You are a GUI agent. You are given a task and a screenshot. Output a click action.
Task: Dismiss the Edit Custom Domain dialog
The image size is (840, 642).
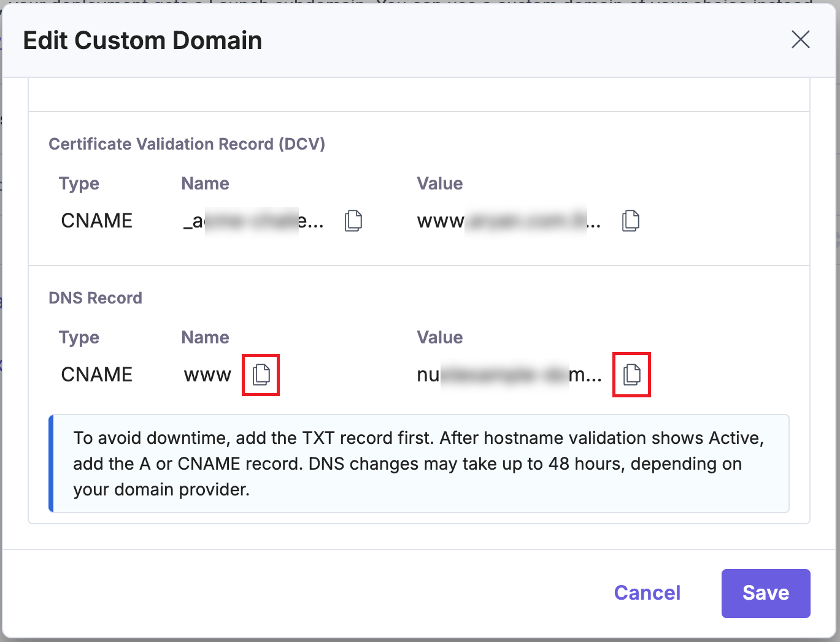(800, 40)
